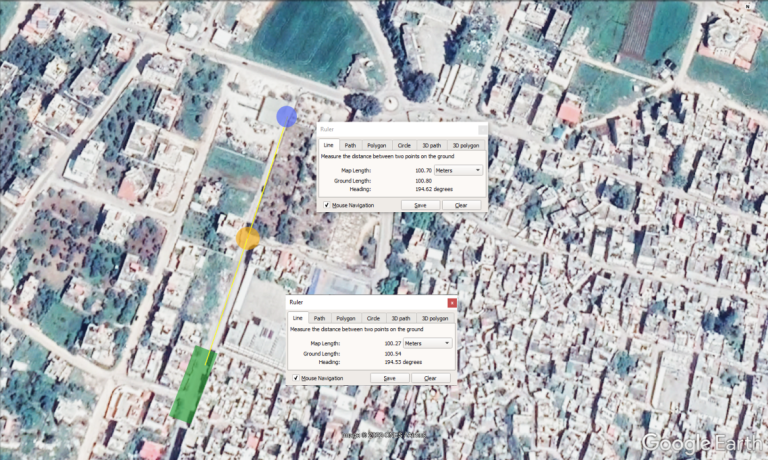Click the blue circle marker on the map
768x460 pixels.
tap(287, 116)
